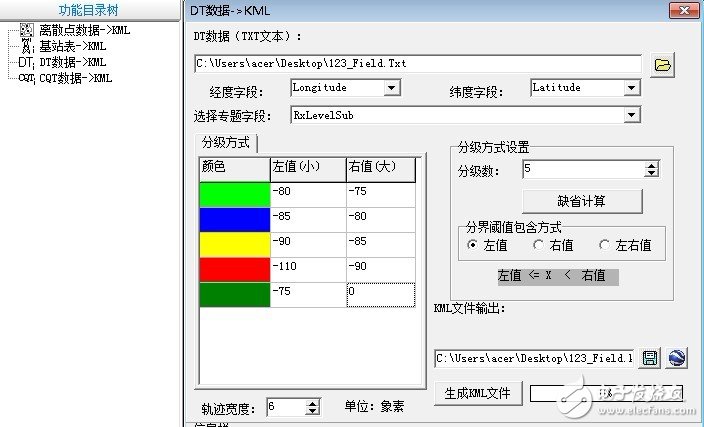
Task: Click the red color swatch in the table
Action: click(235, 270)
